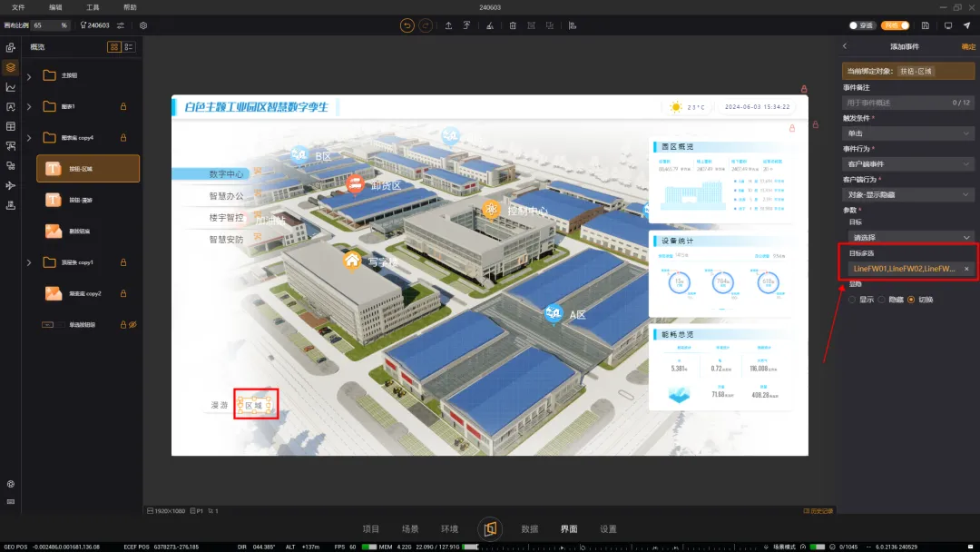Click the undo icon in top toolbar

(x=407, y=25)
